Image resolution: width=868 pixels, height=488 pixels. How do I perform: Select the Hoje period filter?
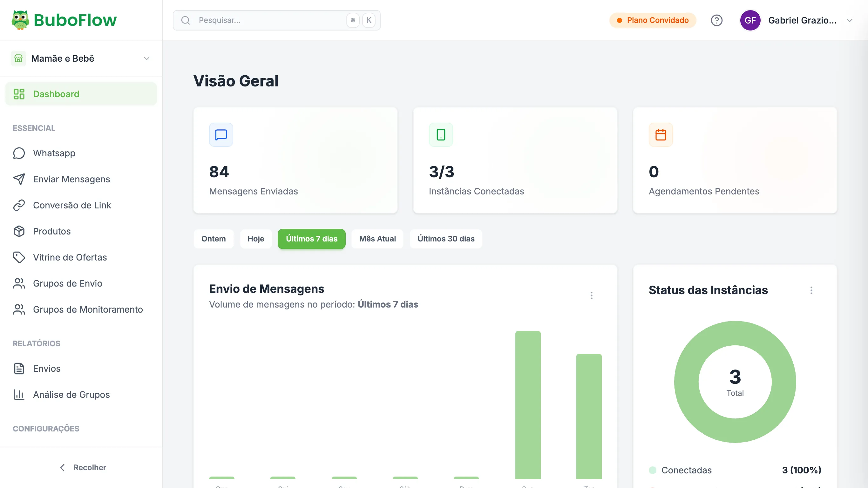255,239
